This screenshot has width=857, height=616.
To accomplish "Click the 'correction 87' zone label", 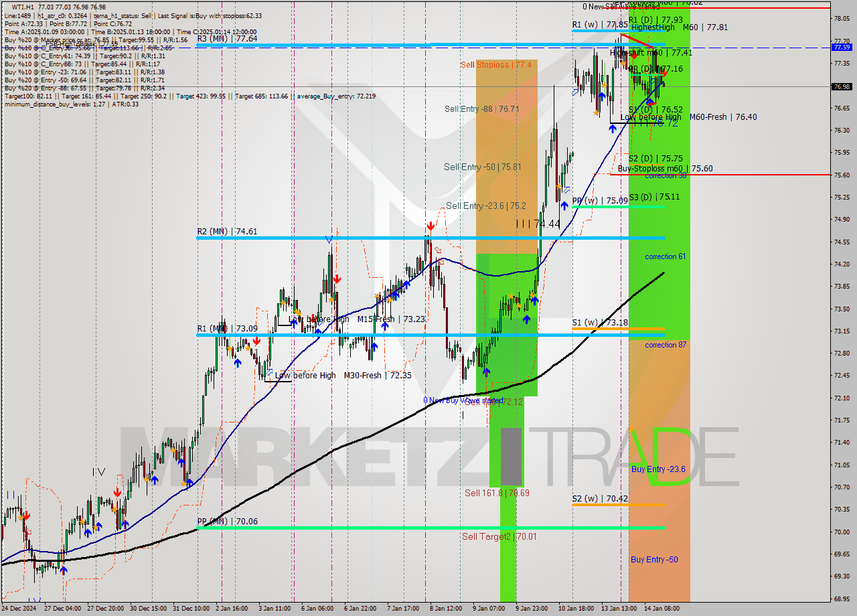I will click(666, 345).
